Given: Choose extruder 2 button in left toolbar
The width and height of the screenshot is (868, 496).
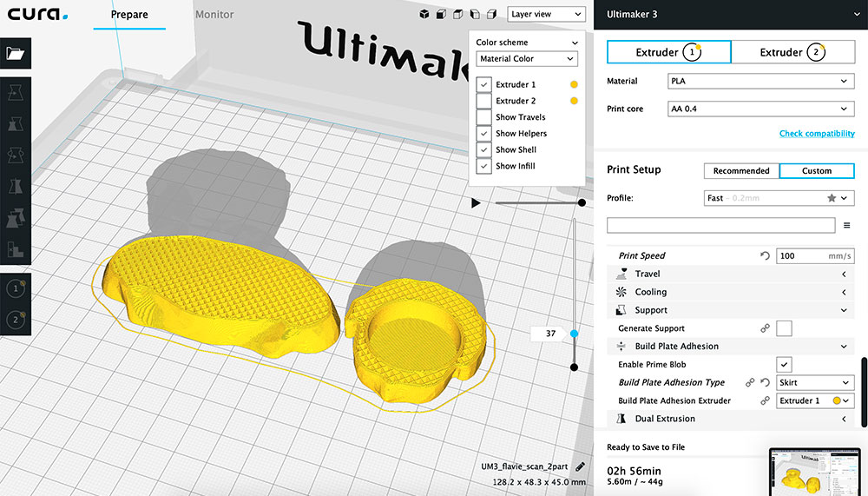Looking at the screenshot, I should [16, 320].
